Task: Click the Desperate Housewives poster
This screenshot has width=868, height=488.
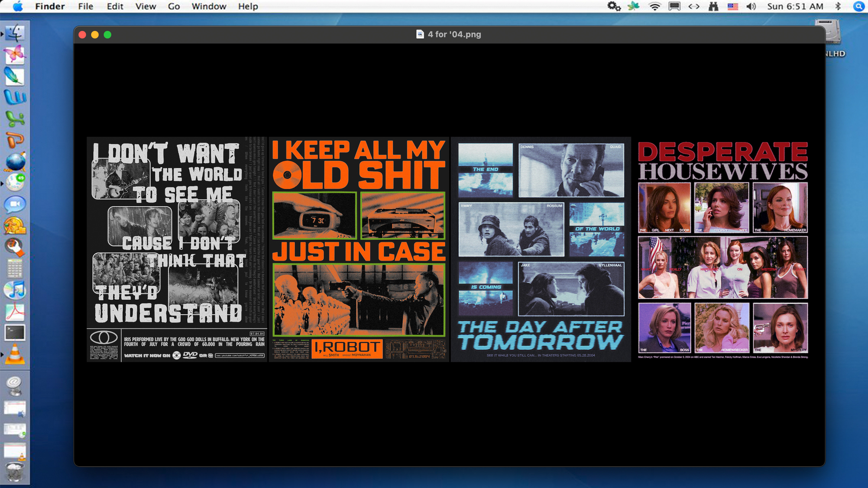Action: point(723,249)
